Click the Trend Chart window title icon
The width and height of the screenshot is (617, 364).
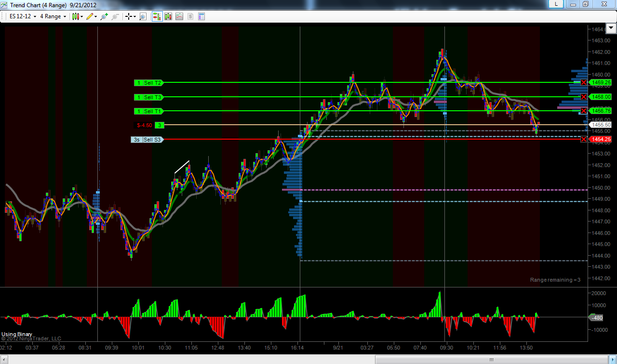coord(5,5)
